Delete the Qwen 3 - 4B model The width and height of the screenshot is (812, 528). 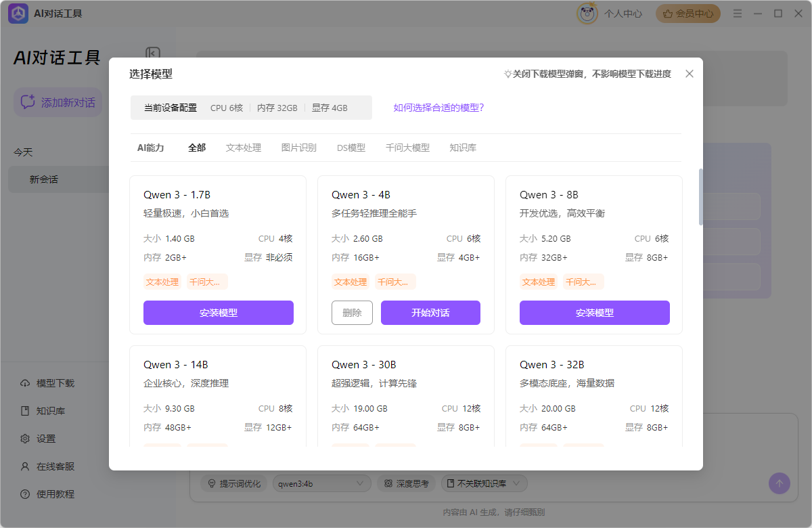point(352,313)
